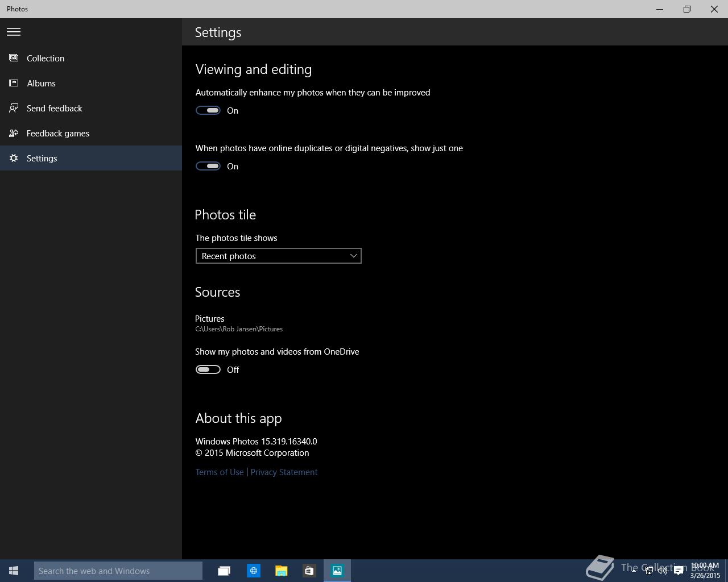Go to Feedback games in sidebar
This screenshot has height=582, width=728.
(x=58, y=133)
